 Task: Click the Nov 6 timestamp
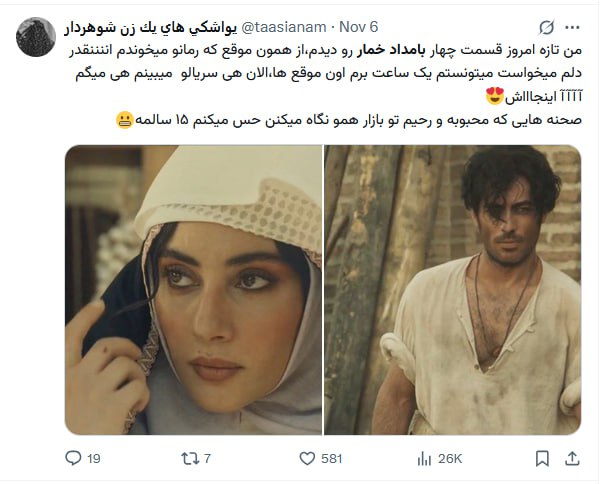(358, 27)
